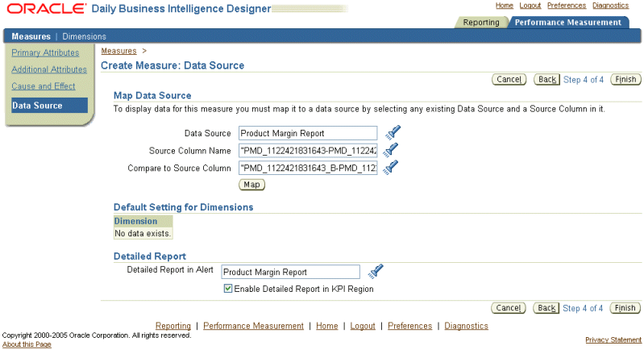Select the Performance Measurement tab
Image resolution: width=644 pixels, height=350 pixels.
pos(568,23)
